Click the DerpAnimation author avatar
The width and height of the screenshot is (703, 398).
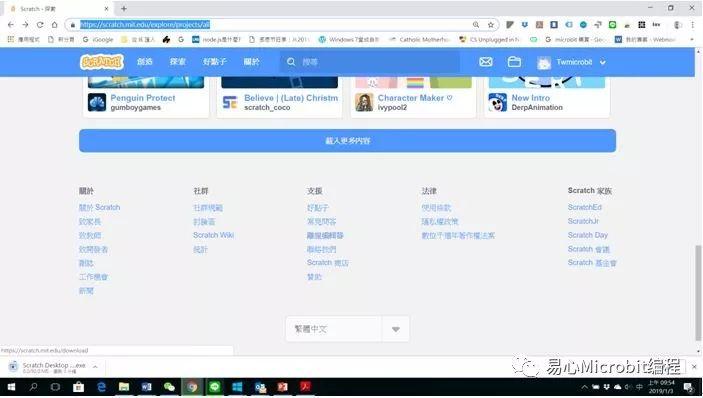coord(498,102)
